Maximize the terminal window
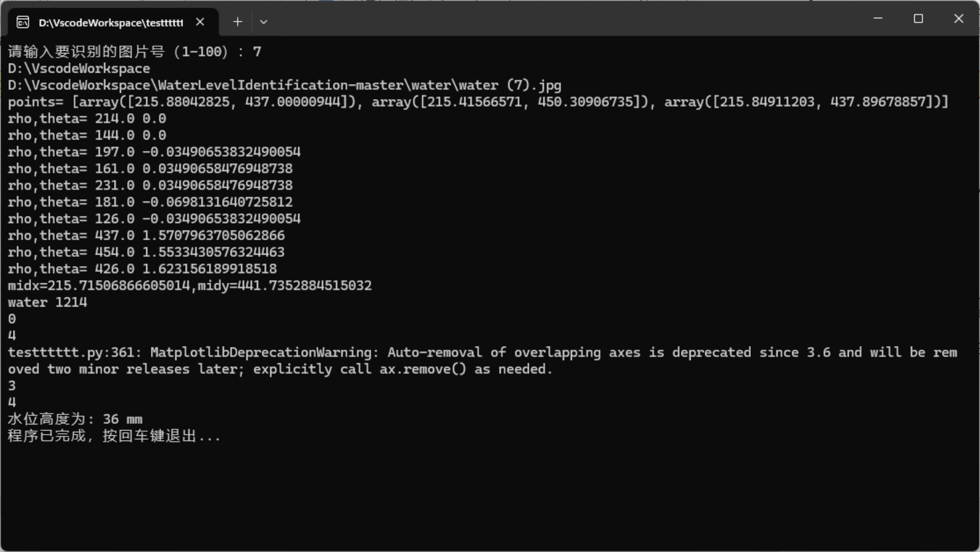Viewport: 980px width, 552px height. coord(918,19)
